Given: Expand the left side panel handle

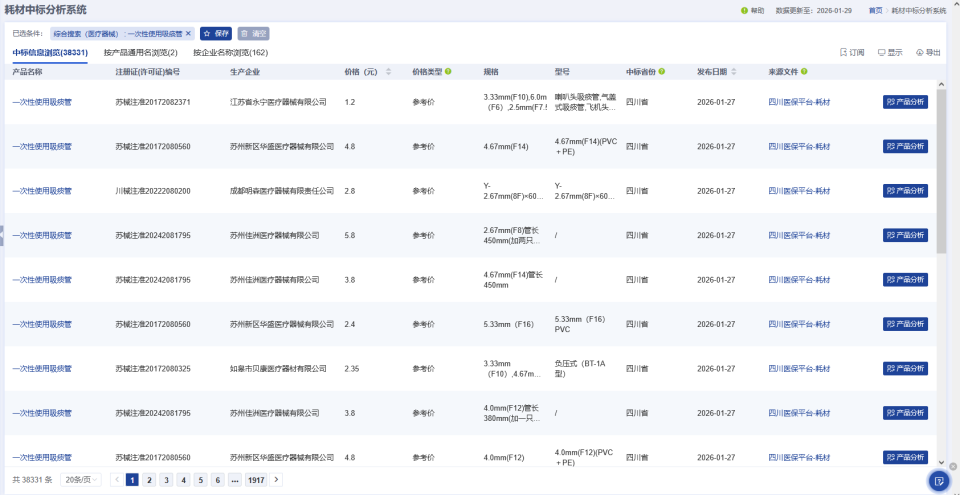Looking at the screenshot, I should [2, 235].
